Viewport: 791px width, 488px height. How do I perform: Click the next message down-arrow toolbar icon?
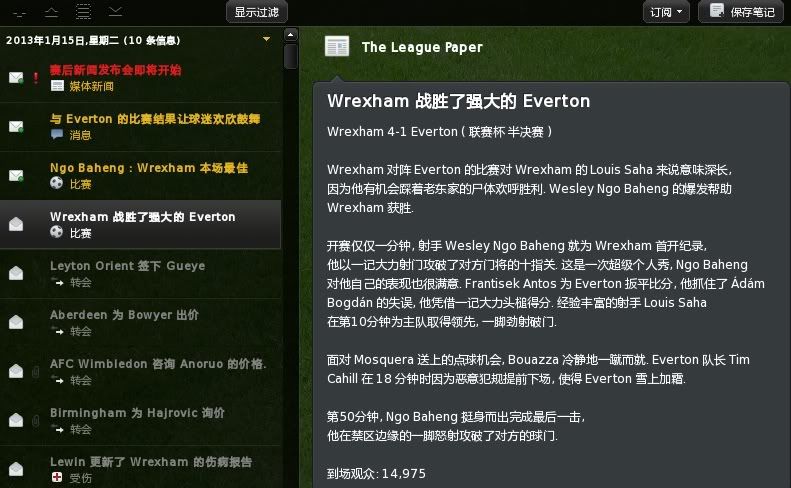116,11
